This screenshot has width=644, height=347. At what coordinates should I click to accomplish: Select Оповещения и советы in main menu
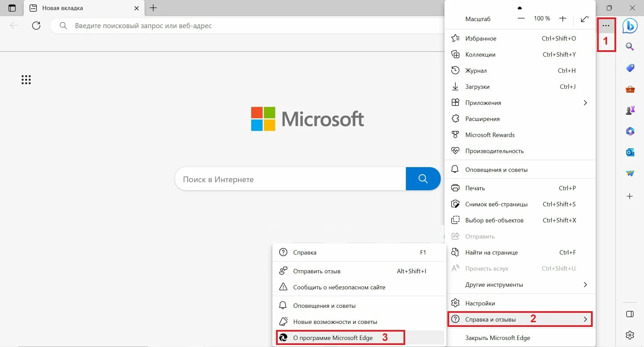coord(520,169)
